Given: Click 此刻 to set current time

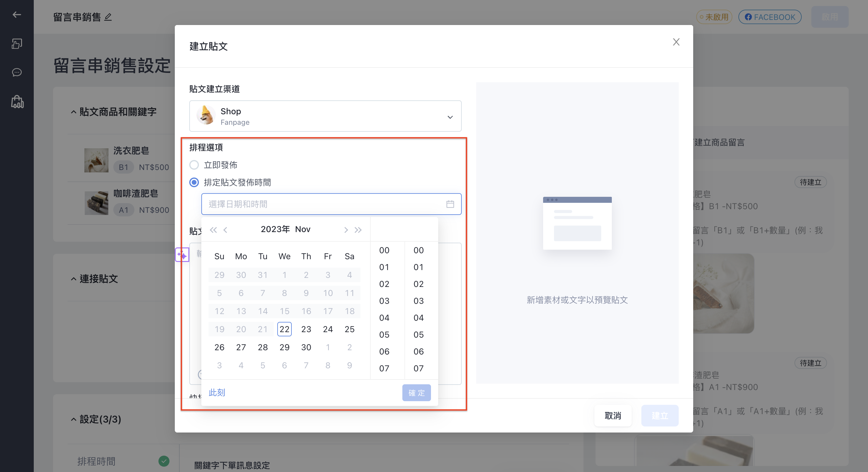Looking at the screenshot, I should pyautogui.click(x=217, y=392).
